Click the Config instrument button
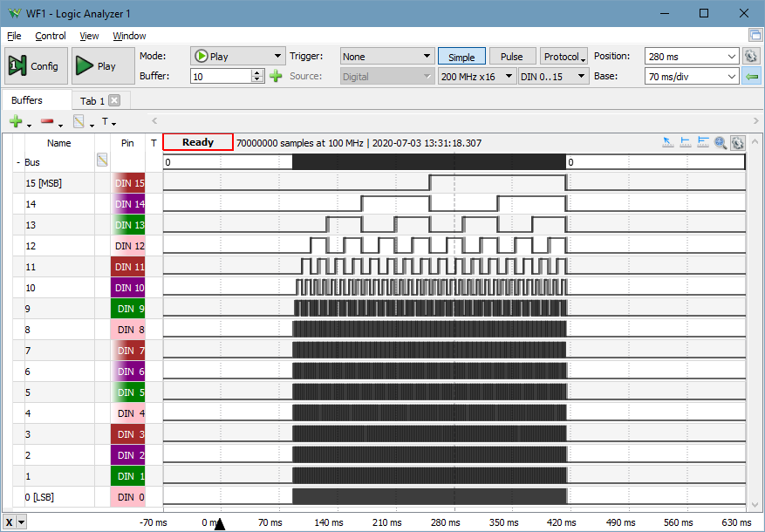This screenshot has height=532, width=765. click(x=33, y=65)
